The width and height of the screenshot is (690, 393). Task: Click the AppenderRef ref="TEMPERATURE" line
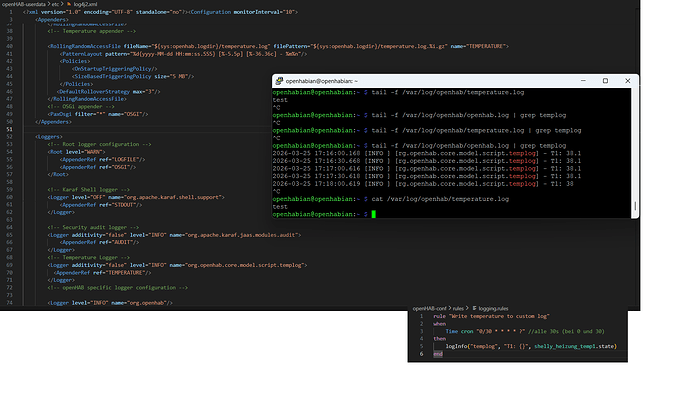click(103, 273)
